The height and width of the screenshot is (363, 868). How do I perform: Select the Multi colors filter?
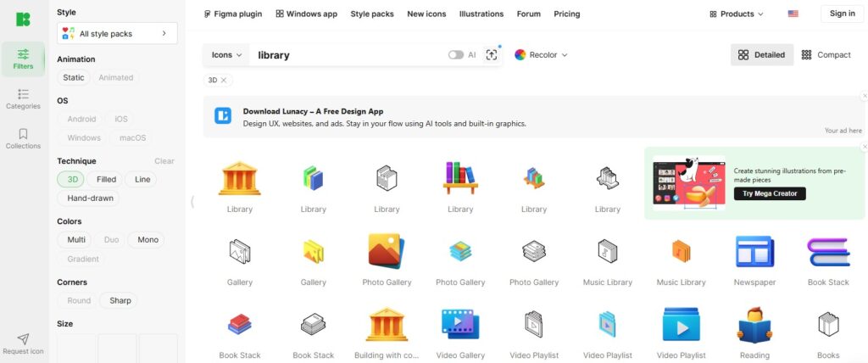point(76,240)
